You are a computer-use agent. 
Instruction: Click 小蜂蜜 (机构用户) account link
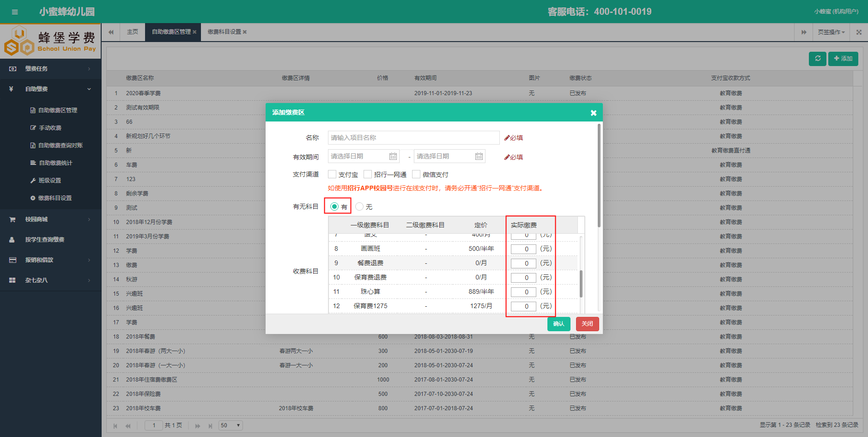pyautogui.click(x=836, y=12)
